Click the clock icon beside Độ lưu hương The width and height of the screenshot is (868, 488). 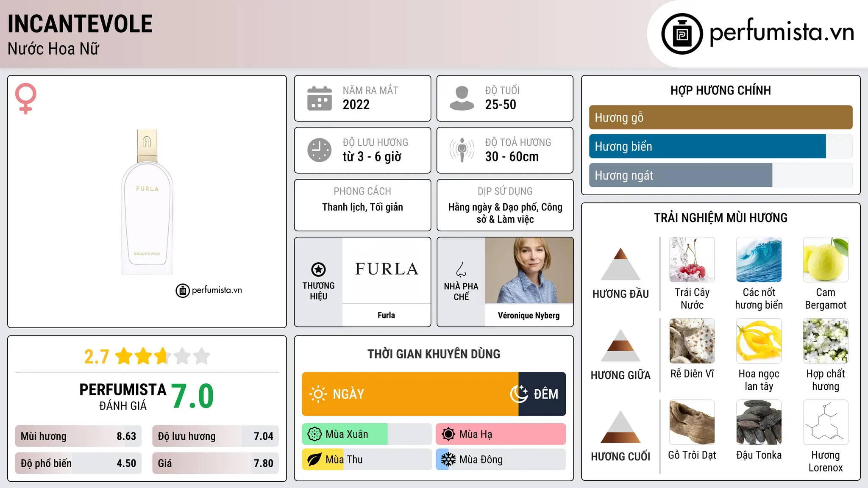click(320, 150)
